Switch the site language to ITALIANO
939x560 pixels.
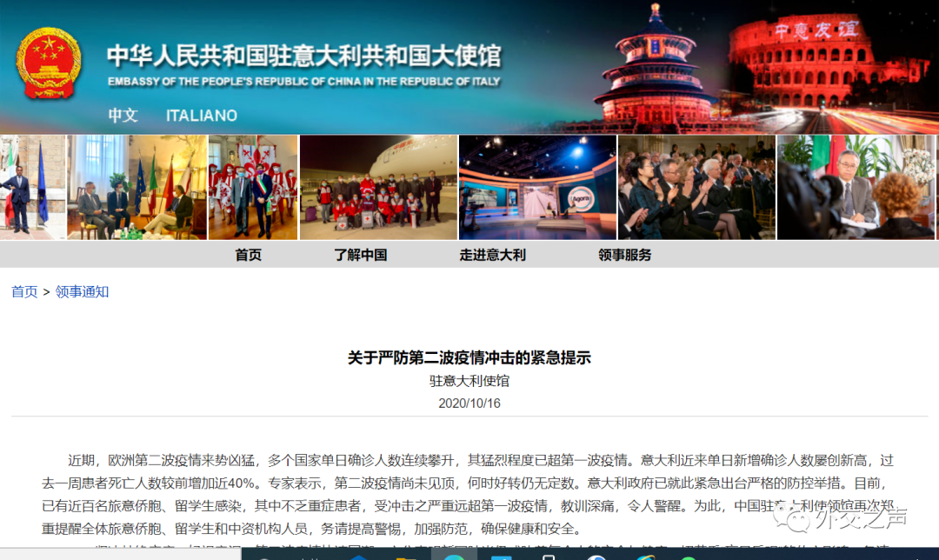[x=201, y=115]
